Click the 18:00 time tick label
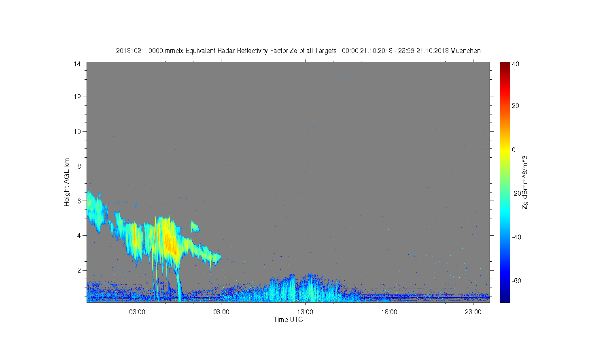This screenshot has height=364, width=607. click(389, 312)
